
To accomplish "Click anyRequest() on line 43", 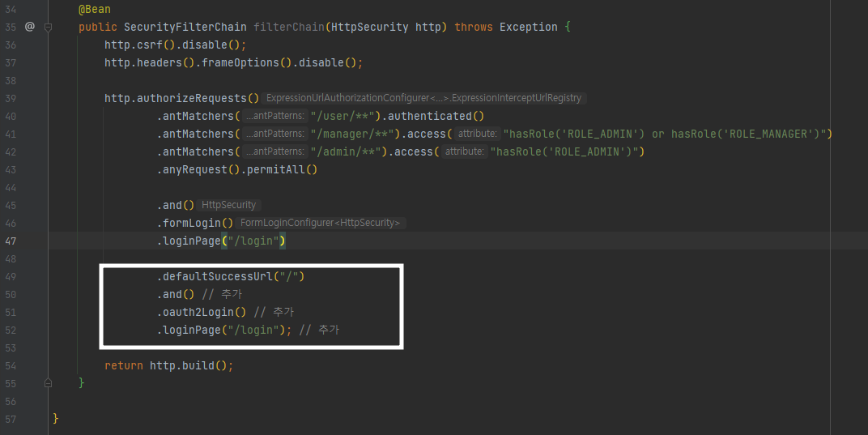I will [198, 169].
